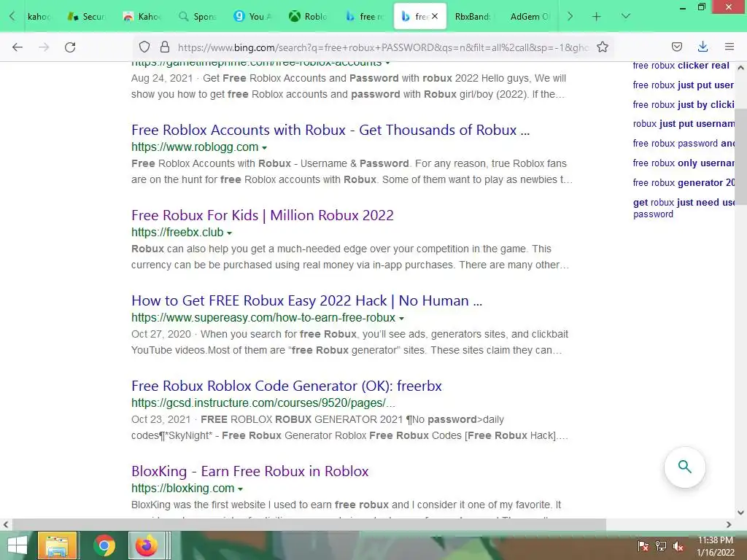Image resolution: width=747 pixels, height=560 pixels.
Task: Open the Firefox downloads panel
Action: coord(703,47)
